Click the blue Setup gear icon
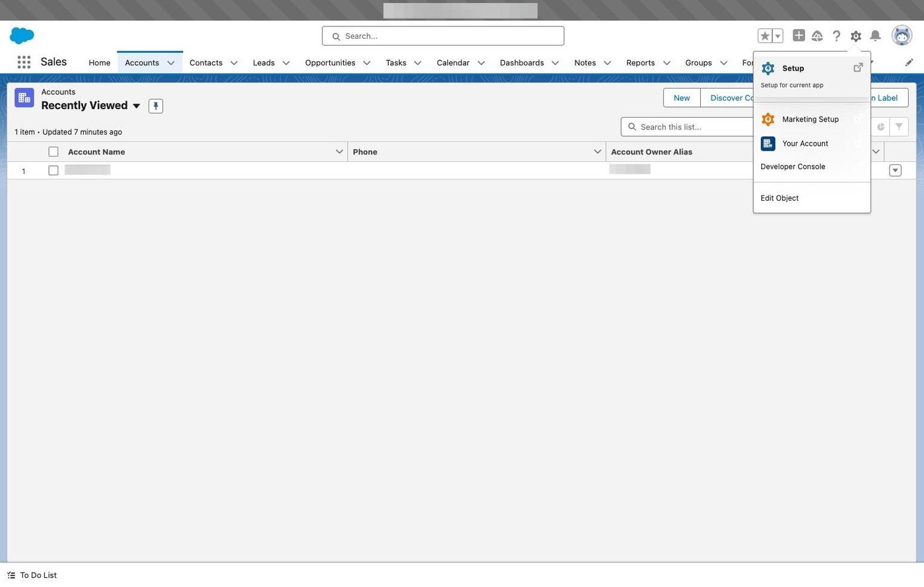The width and height of the screenshot is (924, 587). pos(768,69)
